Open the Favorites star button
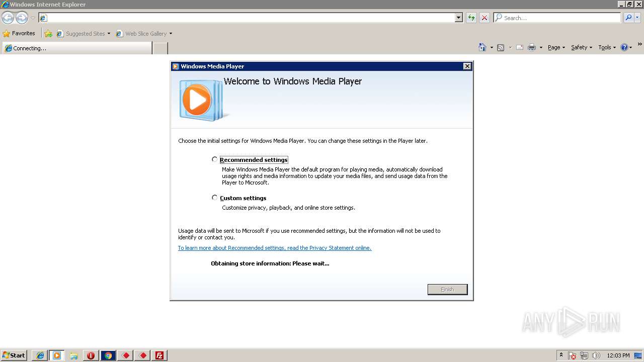Viewport: 644px width, 362px height. 19,33
